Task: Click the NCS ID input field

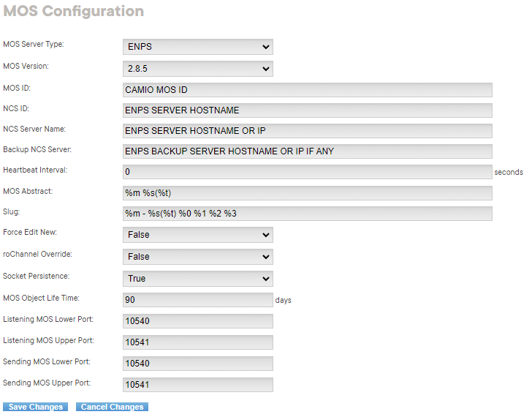Action: pos(307,110)
